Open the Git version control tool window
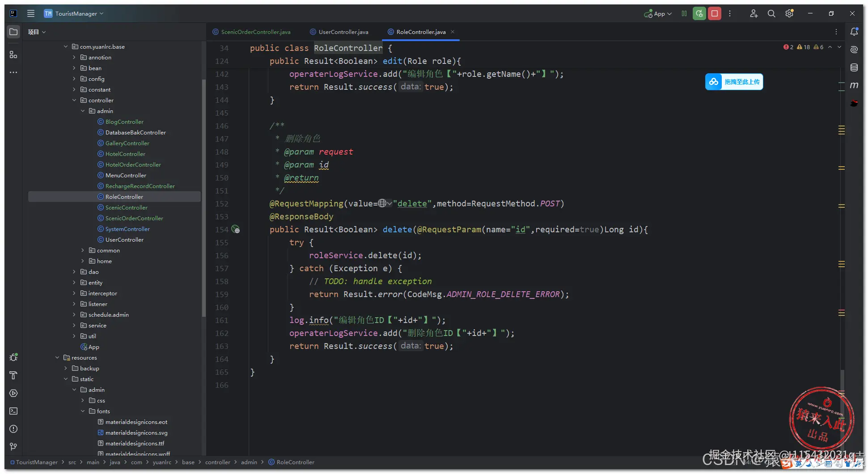Screen dimensions: 868x474 [13, 447]
